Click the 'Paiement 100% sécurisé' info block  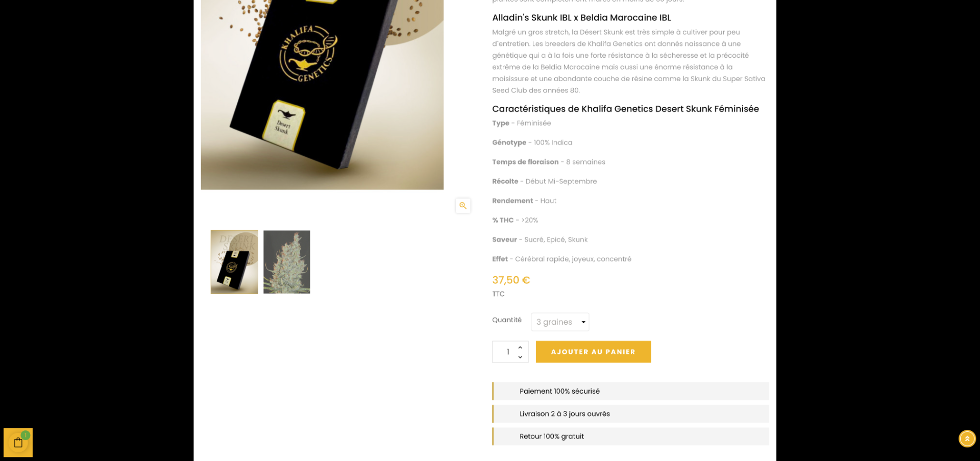point(630,391)
